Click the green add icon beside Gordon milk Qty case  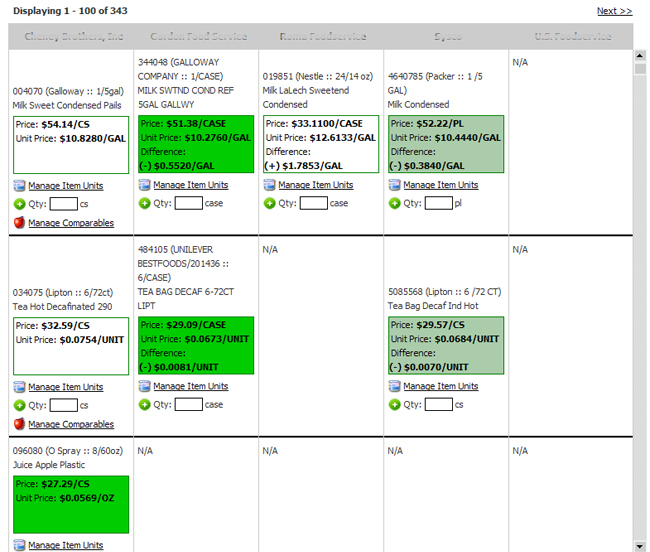click(x=144, y=203)
